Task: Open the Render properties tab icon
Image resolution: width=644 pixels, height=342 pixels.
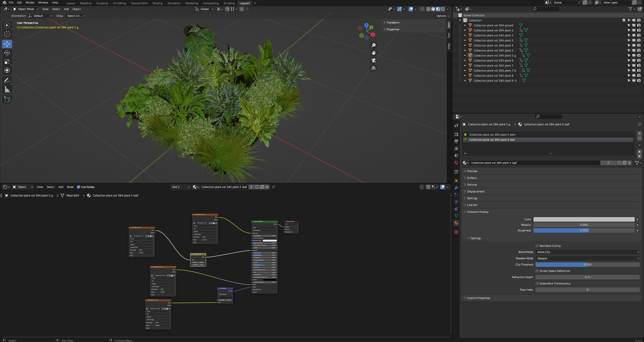Action: (x=456, y=134)
